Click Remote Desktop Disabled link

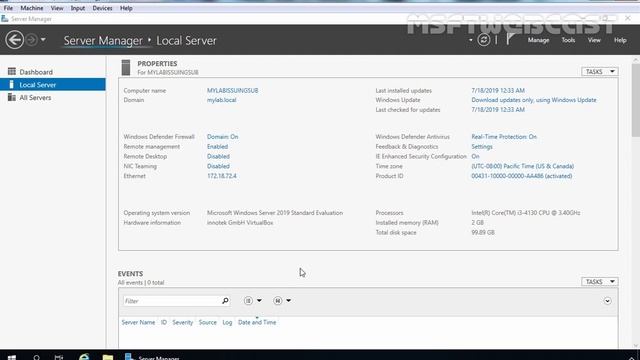click(218, 156)
